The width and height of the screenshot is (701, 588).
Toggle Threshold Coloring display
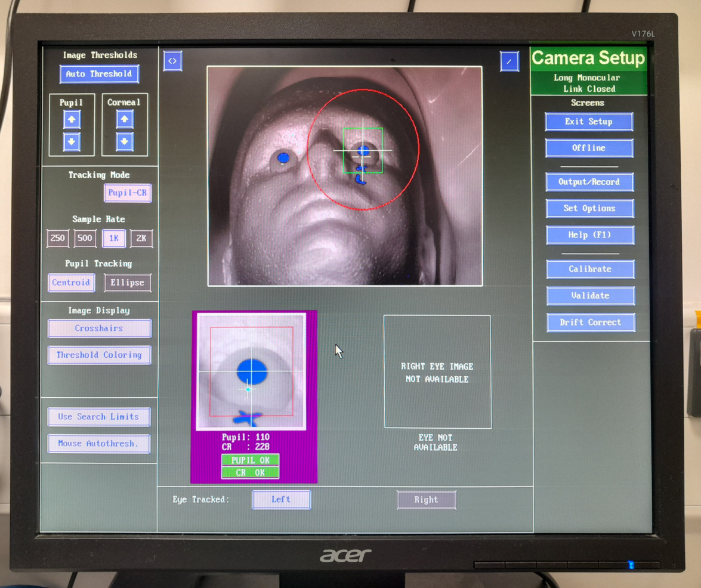click(x=99, y=355)
